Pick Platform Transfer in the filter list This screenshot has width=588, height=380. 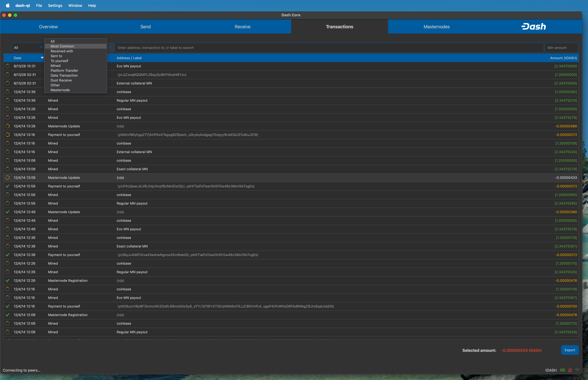76,71
